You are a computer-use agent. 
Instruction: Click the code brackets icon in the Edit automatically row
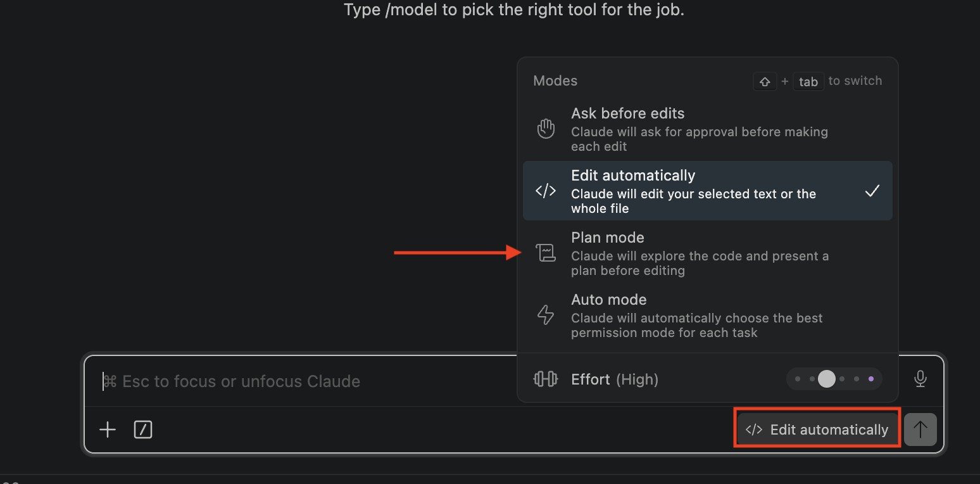pos(546,191)
